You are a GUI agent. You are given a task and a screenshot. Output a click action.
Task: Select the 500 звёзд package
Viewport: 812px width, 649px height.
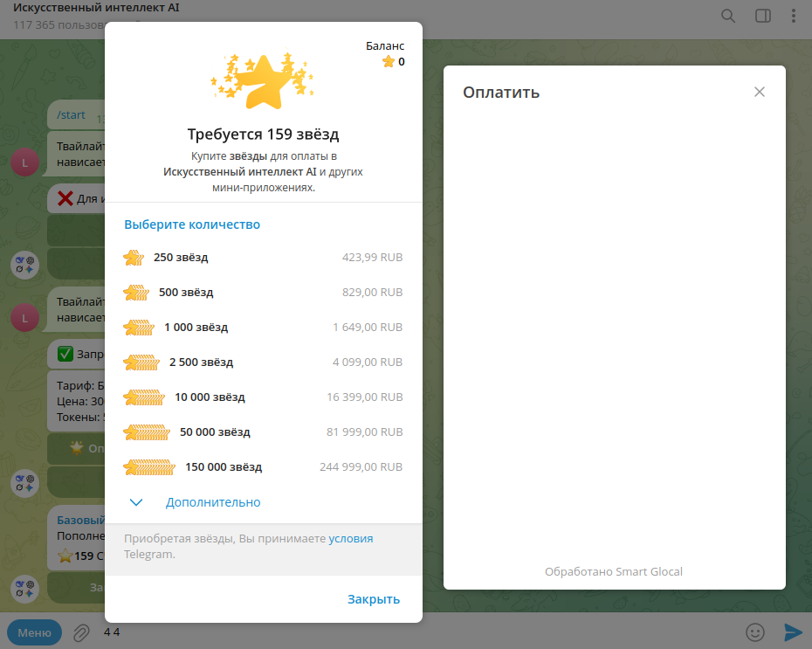pos(264,292)
